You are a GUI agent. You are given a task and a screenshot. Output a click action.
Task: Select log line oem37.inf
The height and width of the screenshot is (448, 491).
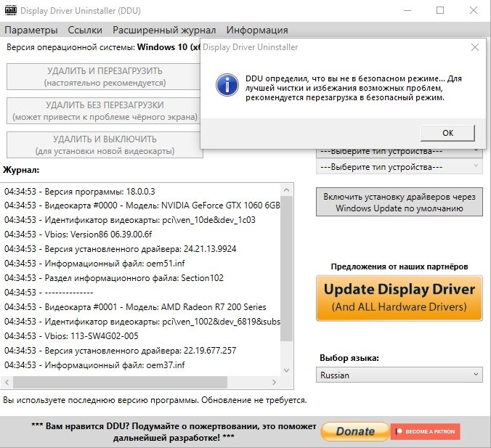94,365
